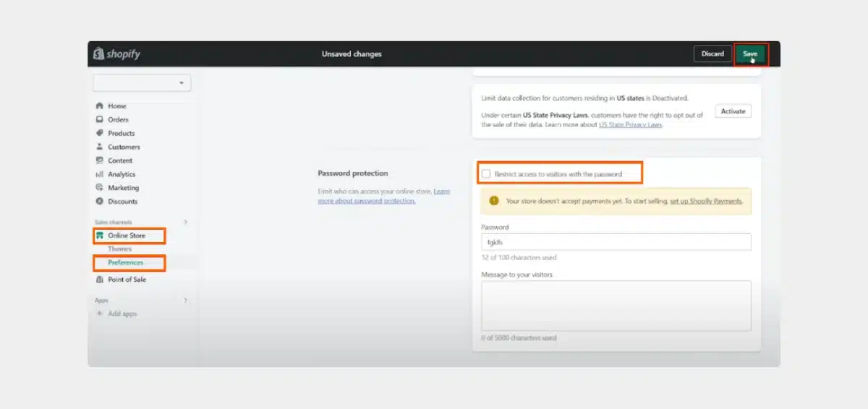Click '12 of 100 characters used' text
This screenshot has height=409, width=868.
click(x=519, y=258)
